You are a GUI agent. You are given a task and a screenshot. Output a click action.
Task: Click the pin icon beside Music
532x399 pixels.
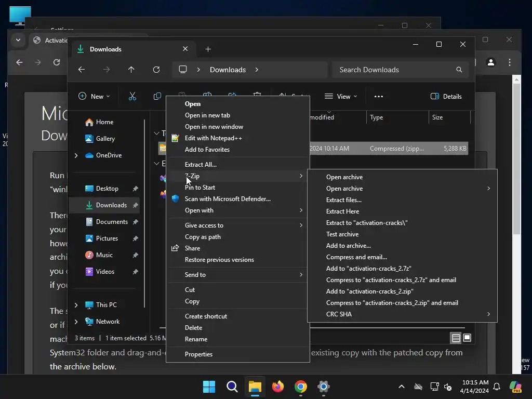click(x=136, y=255)
